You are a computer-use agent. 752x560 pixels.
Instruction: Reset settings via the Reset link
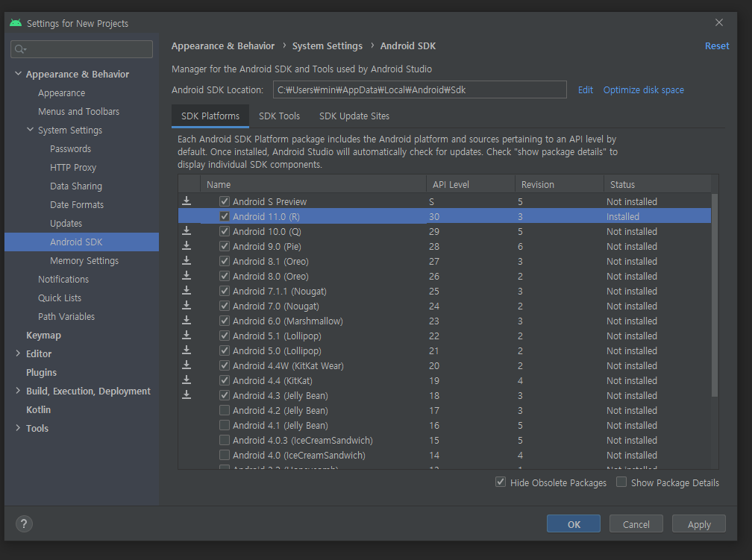tap(716, 46)
